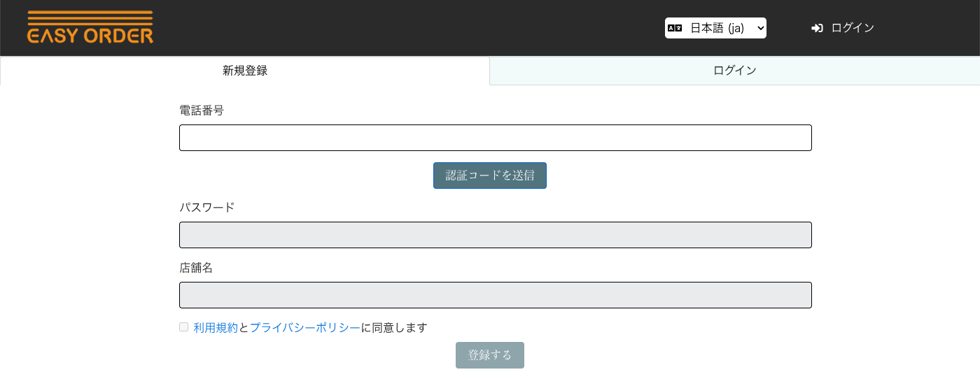980x379 pixels.
Task: Tick the terms agreement checkbox
Action: click(184, 327)
